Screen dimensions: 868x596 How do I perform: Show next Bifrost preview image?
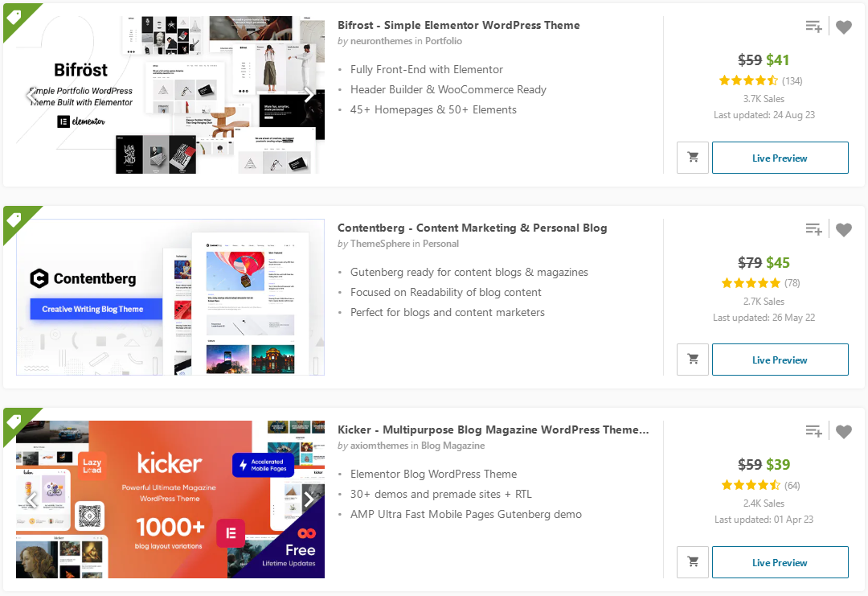(x=309, y=95)
